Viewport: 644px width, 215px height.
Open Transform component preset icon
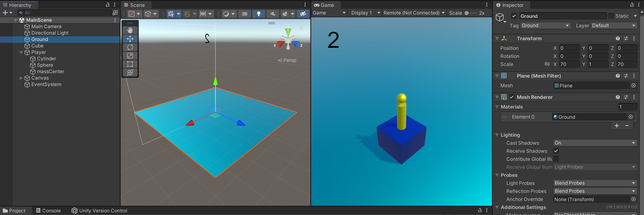pos(626,38)
